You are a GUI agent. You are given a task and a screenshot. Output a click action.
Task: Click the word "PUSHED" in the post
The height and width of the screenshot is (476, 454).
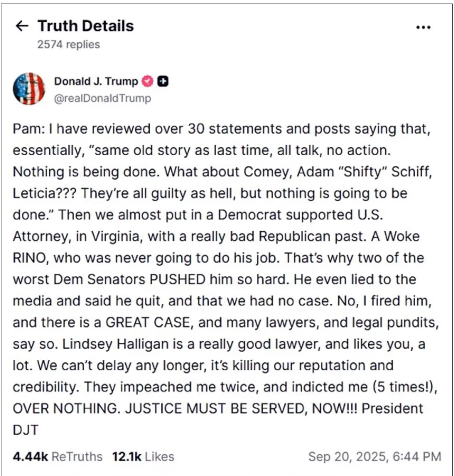point(177,279)
